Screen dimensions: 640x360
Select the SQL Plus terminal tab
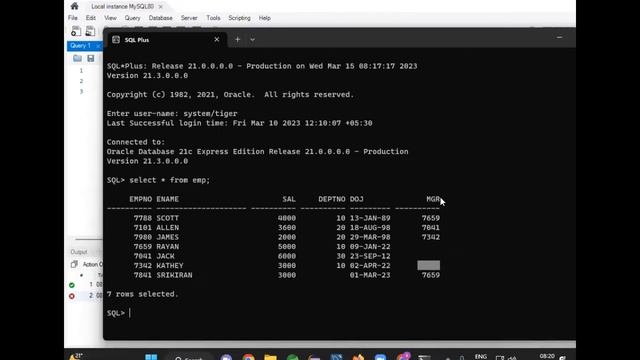point(166,40)
